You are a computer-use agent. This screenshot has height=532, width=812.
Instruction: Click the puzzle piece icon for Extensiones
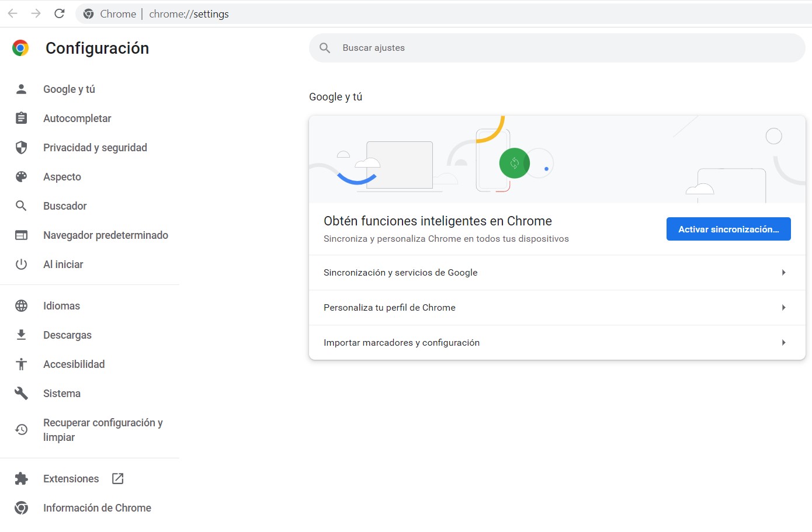point(22,478)
